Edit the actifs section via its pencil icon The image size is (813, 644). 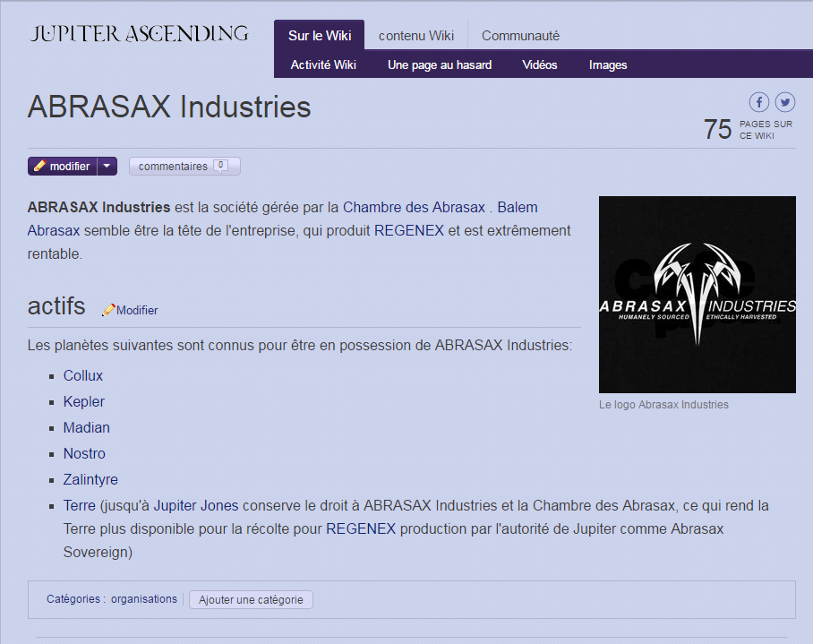coord(108,310)
